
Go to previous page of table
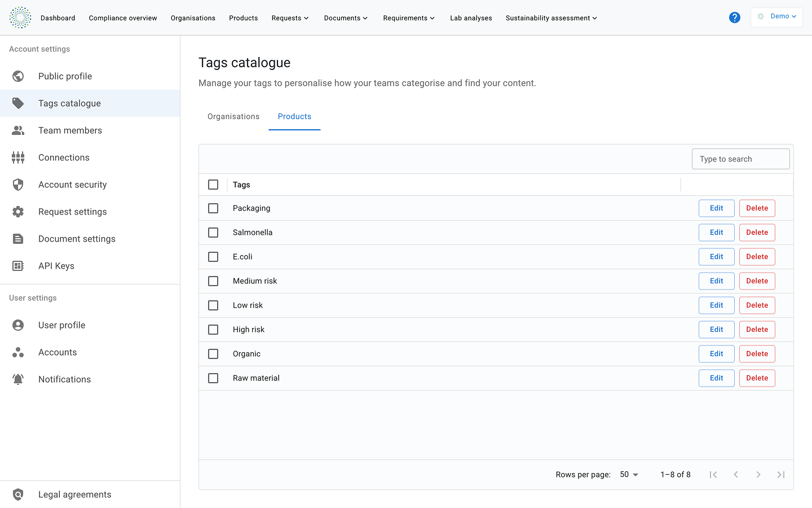[x=736, y=475]
